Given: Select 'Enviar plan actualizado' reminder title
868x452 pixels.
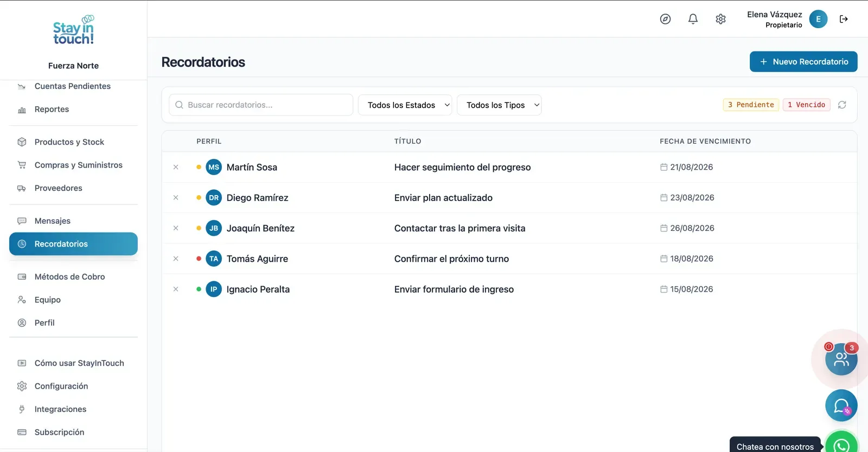Looking at the screenshot, I should click(443, 198).
